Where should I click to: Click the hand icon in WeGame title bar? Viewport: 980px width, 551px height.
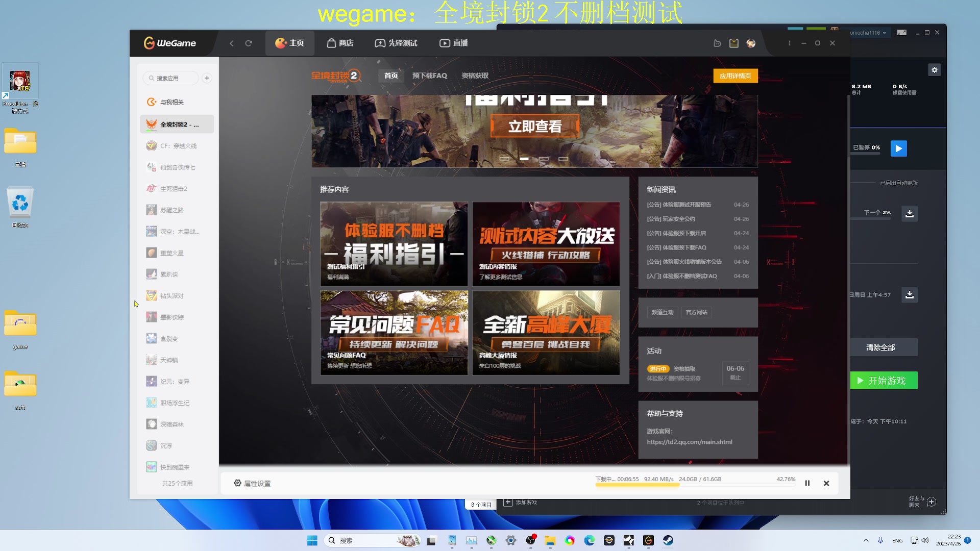pyautogui.click(x=717, y=43)
